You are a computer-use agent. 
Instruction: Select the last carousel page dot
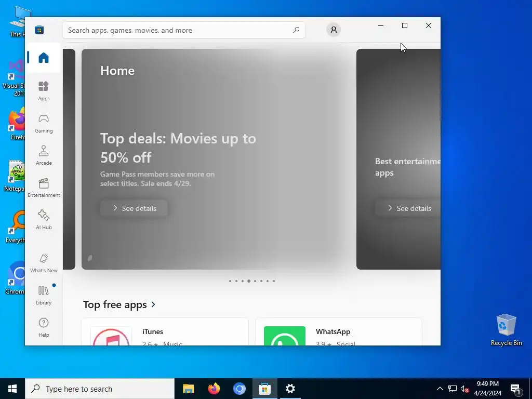[274, 281]
